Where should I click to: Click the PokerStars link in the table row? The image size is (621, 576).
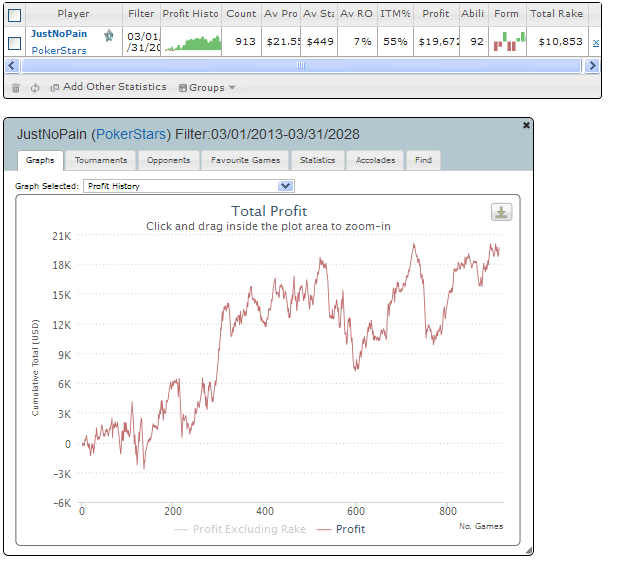[59, 51]
